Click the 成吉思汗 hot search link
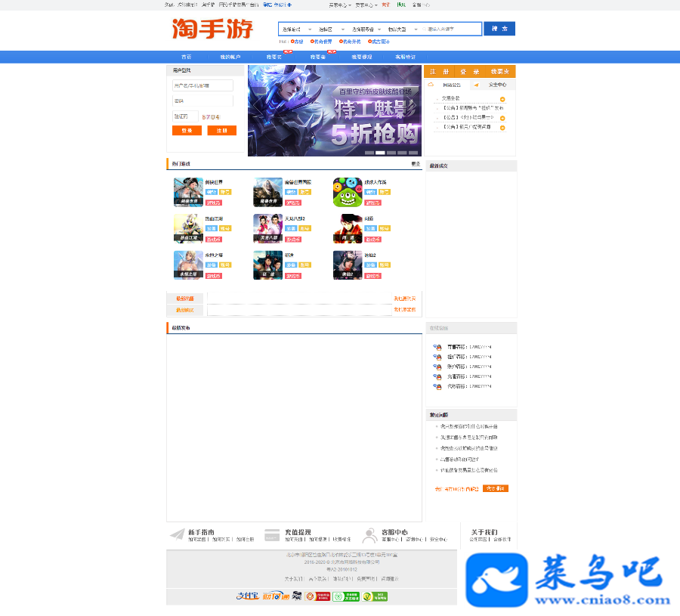The width and height of the screenshot is (680, 616). point(379,42)
